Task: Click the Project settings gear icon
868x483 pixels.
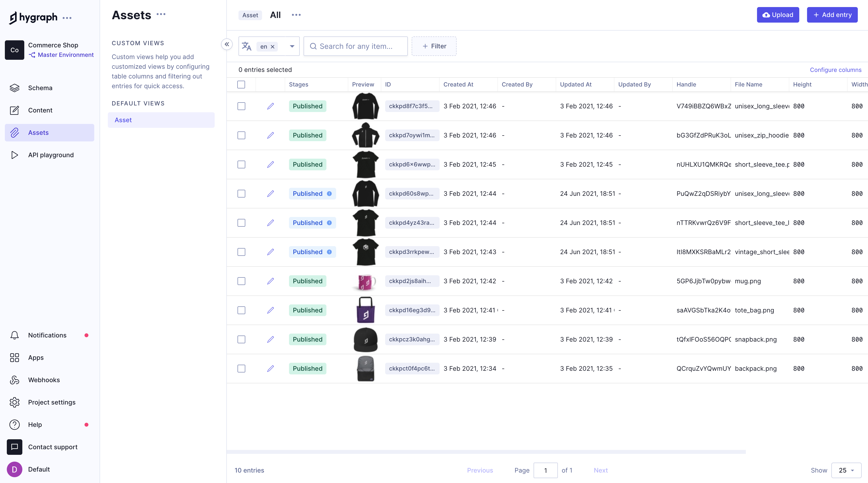Action: [15, 402]
